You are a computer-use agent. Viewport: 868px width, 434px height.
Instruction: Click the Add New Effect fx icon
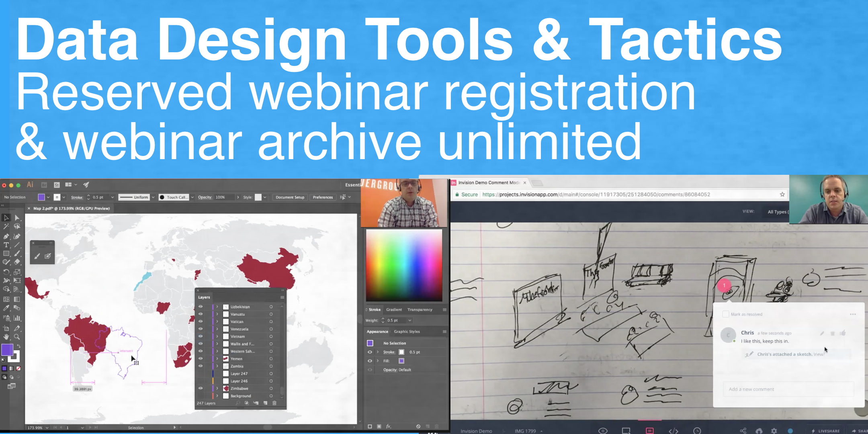(389, 426)
